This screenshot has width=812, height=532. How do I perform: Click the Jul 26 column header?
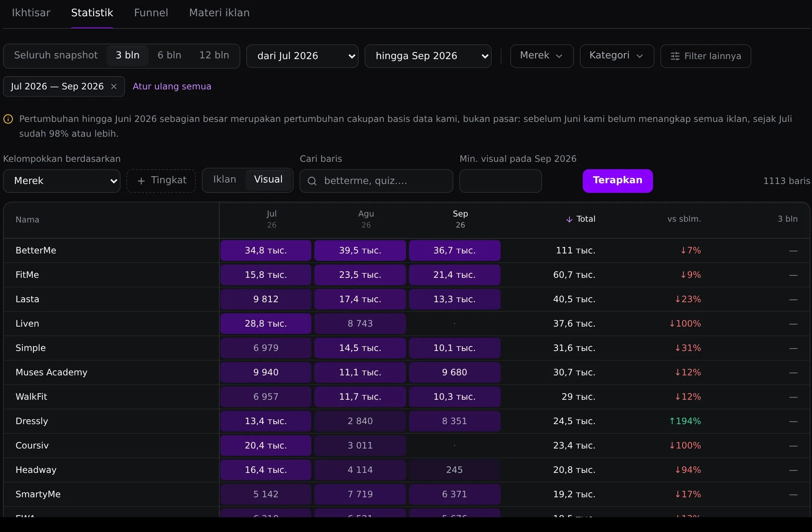point(272,219)
